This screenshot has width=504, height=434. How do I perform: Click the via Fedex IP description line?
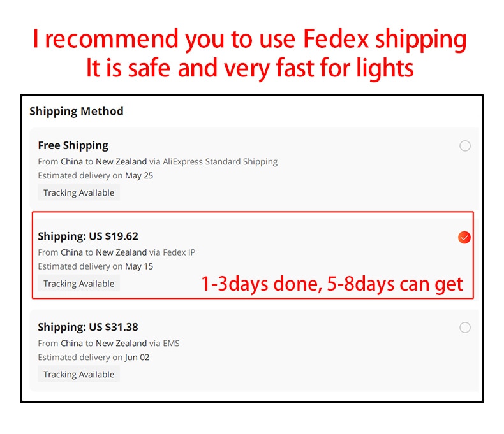coord(116,252)
